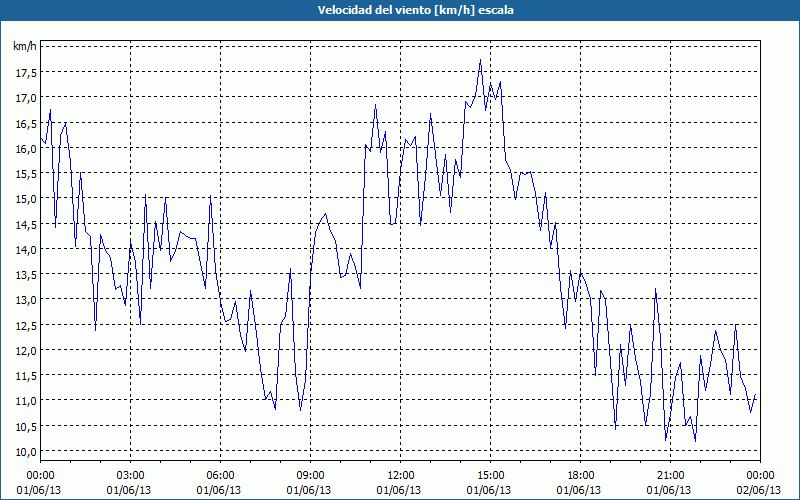The height and width of the screenshot is (500, 800).
Task: Click the 06:00 time axis label
Action: tap(220, 476)
